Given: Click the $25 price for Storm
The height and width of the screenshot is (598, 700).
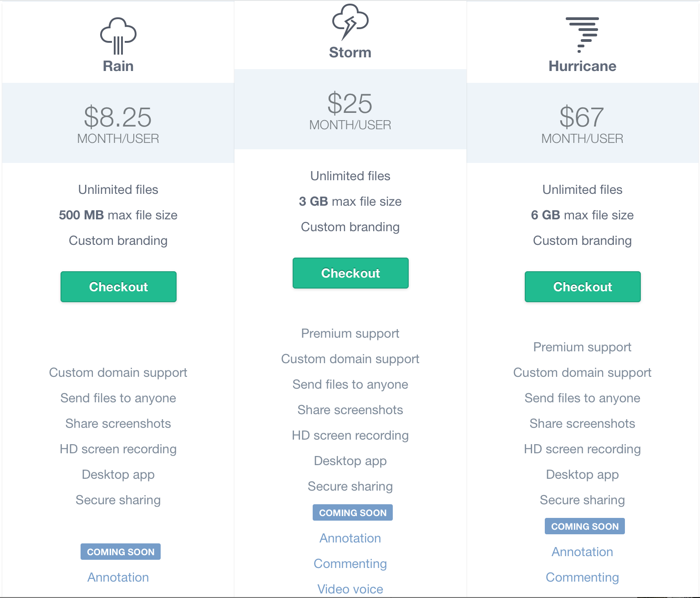Looking at the screenshot, I should [350, 104].
